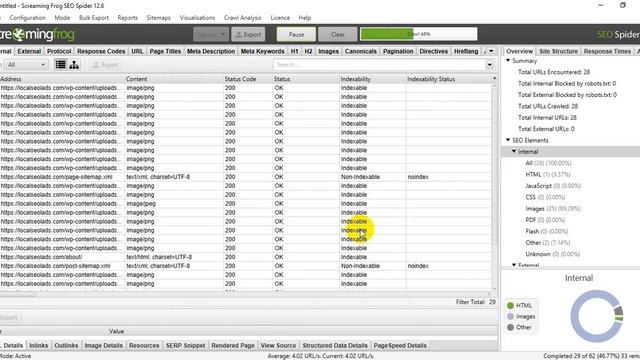
Task: Pause the crawl
Action: point(296,35)
